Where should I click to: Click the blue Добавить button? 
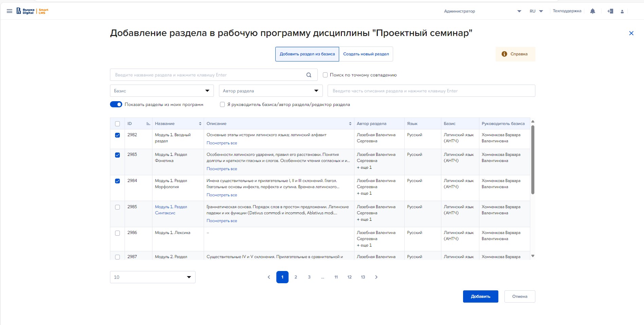click(x=480, y=296)
